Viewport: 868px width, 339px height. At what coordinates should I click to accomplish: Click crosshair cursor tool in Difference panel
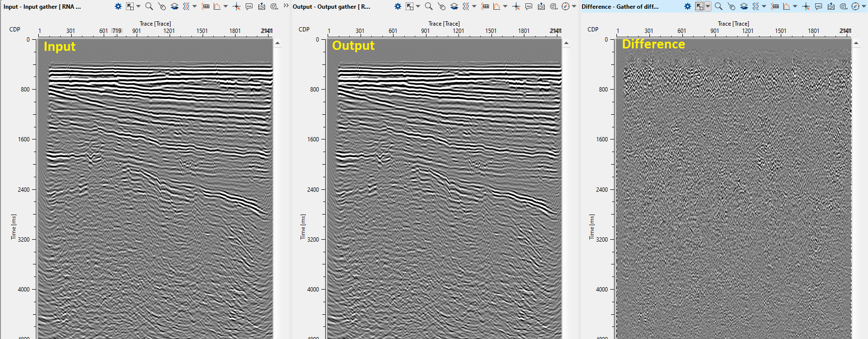coord(806,6)
